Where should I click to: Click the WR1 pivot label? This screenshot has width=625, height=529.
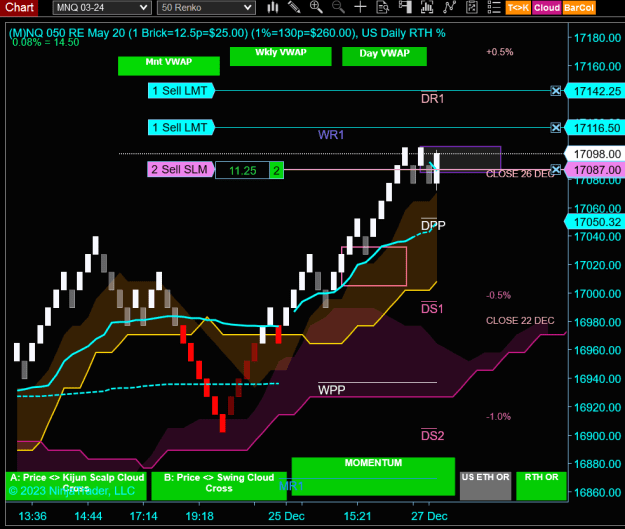pyautogui.click(x=331, y=135)
